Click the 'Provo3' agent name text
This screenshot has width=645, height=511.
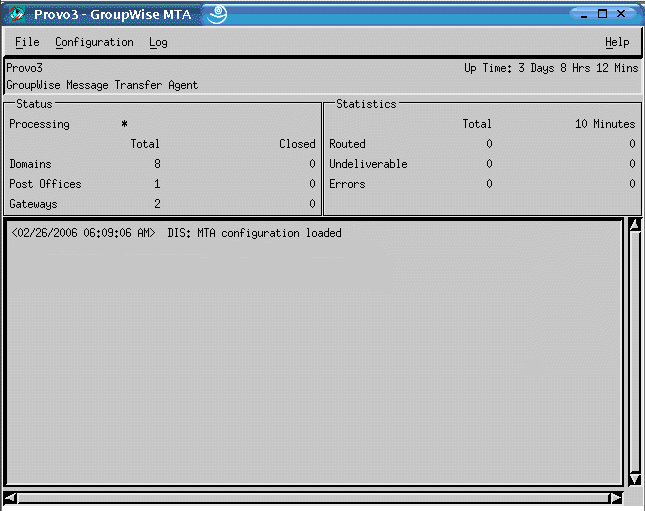pyautogui.click(x=24, y=68)
